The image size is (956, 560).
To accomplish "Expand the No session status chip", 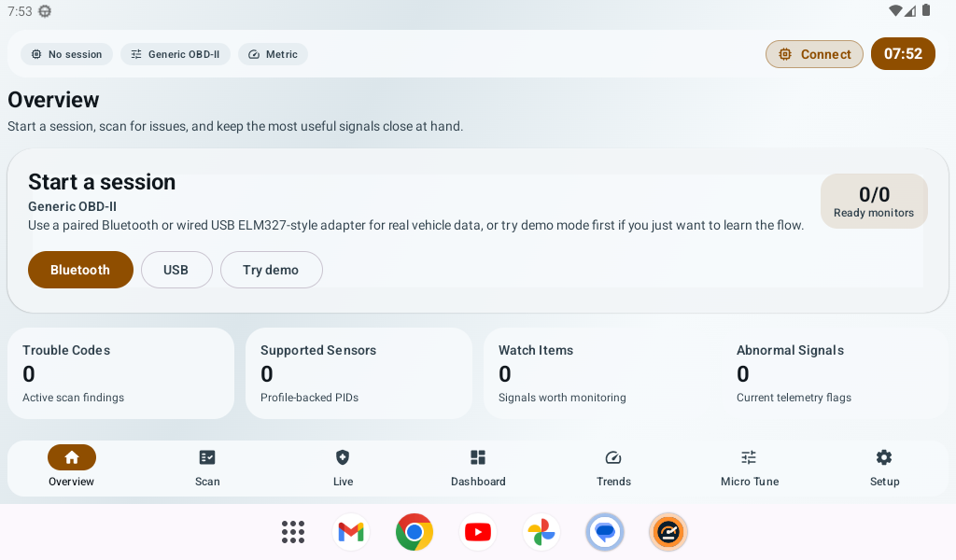I will pos(66,54).
